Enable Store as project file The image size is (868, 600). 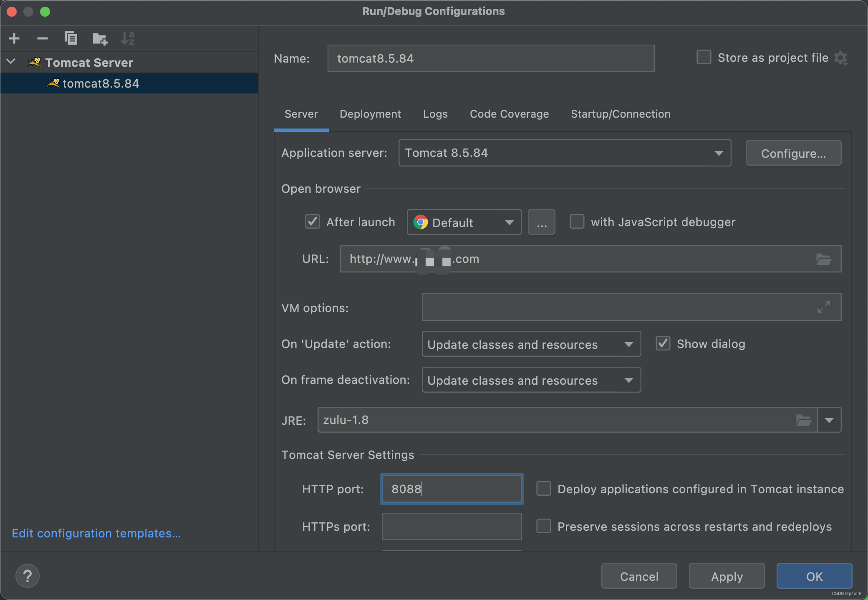point(704,57)
